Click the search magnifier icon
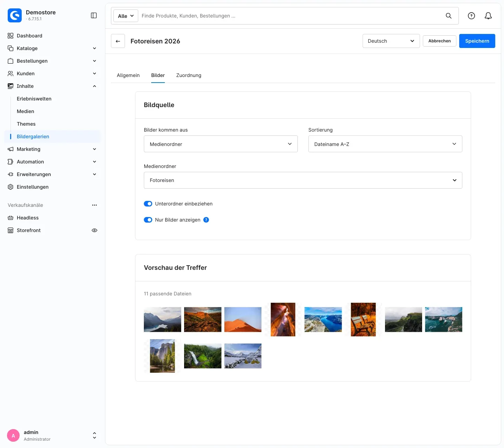The image size is (504, 448). (449, 16)
